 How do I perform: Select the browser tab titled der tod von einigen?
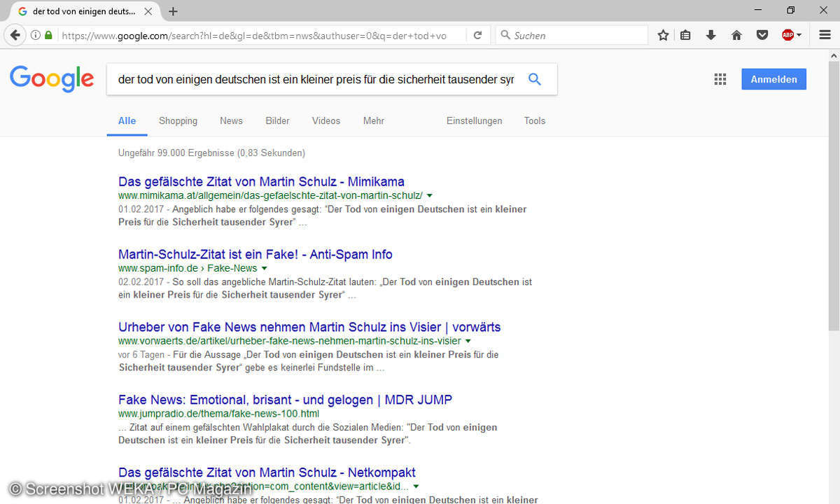(85, 11)
